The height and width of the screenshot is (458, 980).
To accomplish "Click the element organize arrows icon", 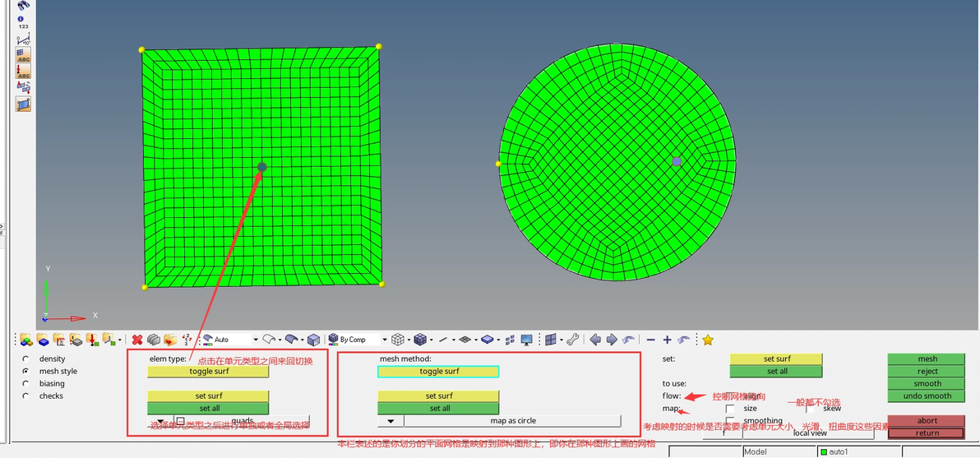I will click(x=24, y=87).
